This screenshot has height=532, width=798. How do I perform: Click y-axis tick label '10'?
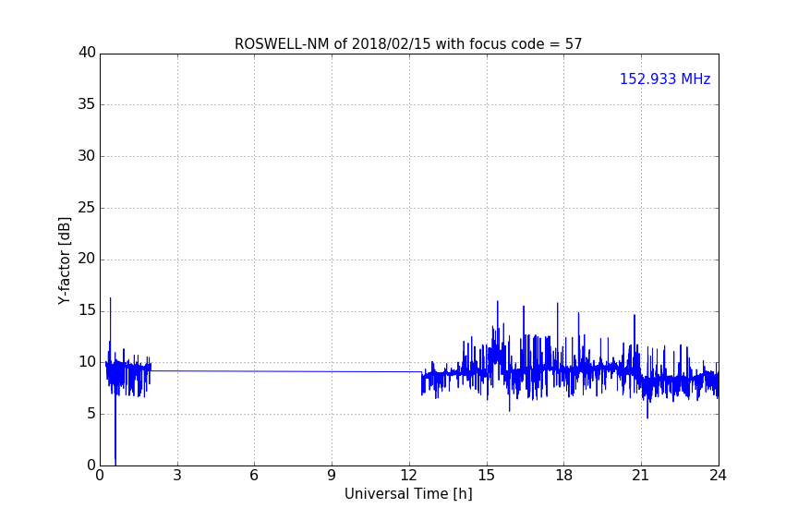pyautogui.click(x=87, y=362)
